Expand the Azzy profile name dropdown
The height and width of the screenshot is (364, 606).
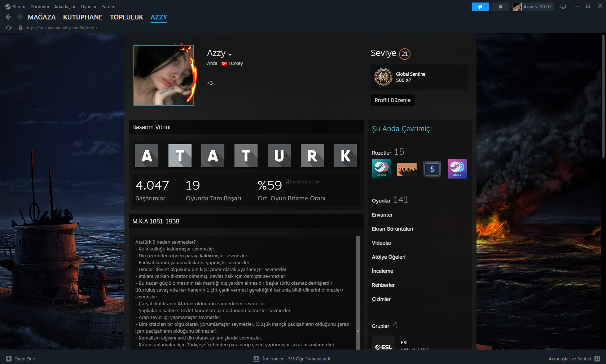(230, 55)
